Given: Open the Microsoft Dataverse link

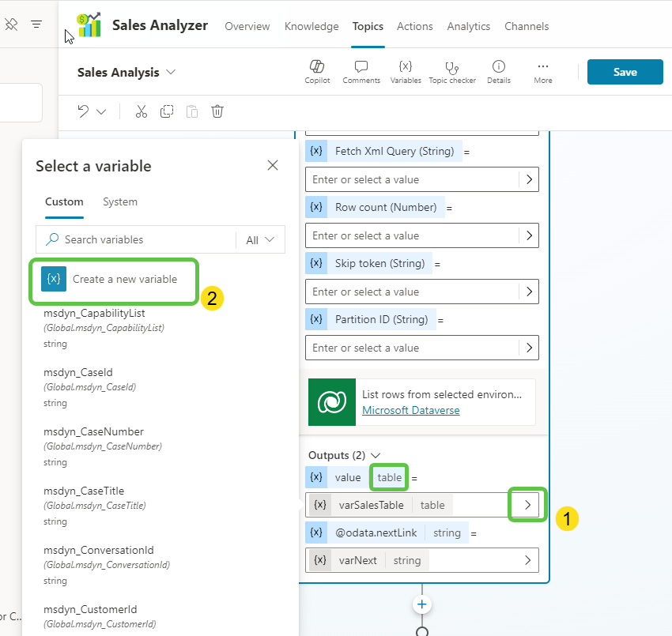Looking at the screenshot, I should pos(410,410).
